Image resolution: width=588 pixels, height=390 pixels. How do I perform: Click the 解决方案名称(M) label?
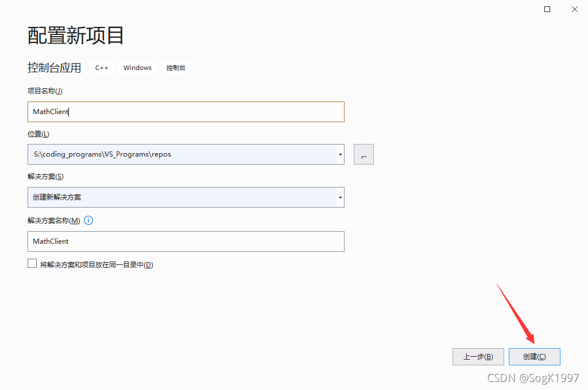[53, 221]
